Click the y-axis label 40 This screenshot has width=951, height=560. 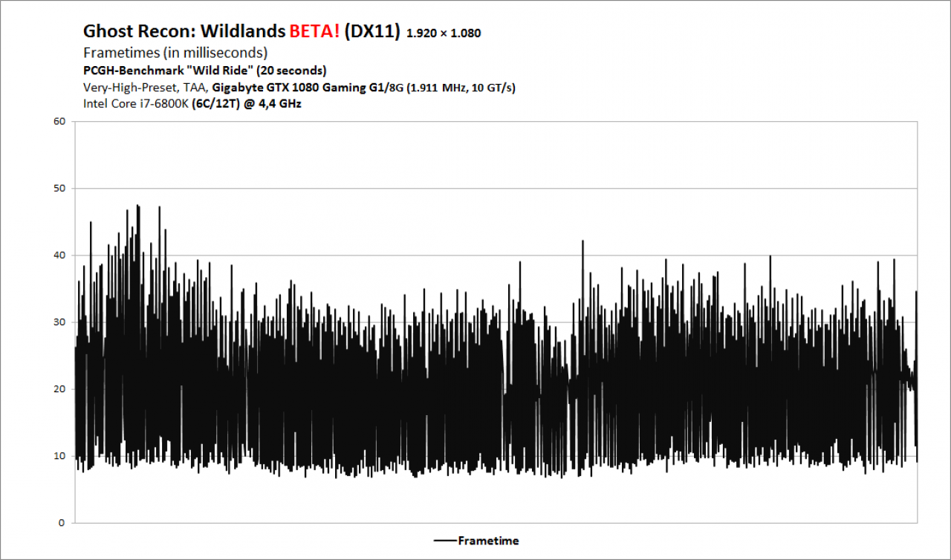click(x=59, y=255)
